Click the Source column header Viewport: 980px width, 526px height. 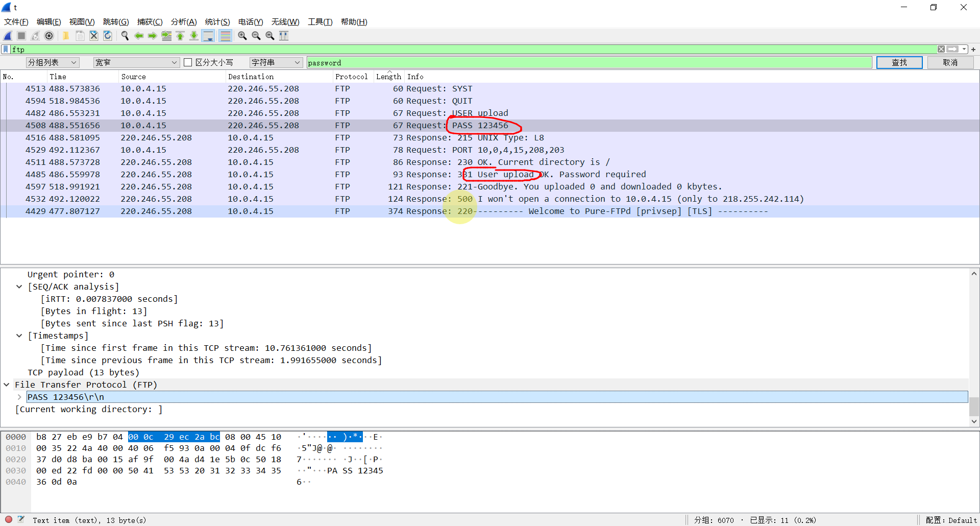coord(172,77)
